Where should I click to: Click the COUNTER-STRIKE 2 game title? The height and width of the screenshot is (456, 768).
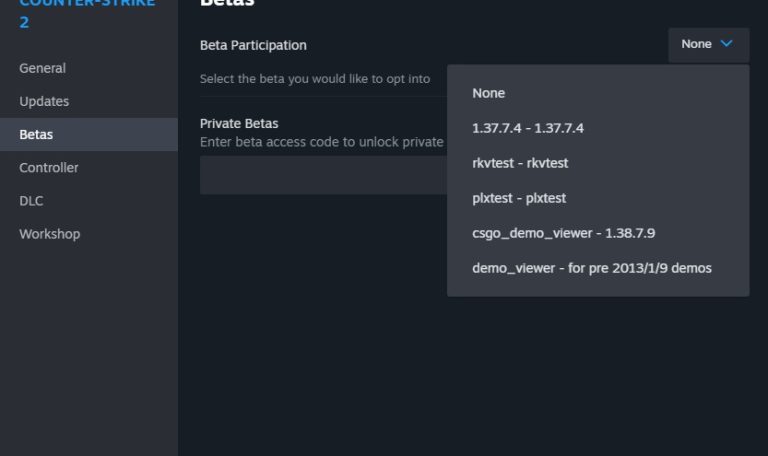87,12
